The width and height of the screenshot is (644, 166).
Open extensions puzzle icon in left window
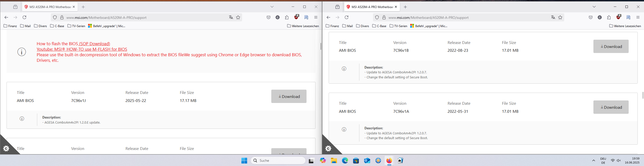tap(287, 17)
